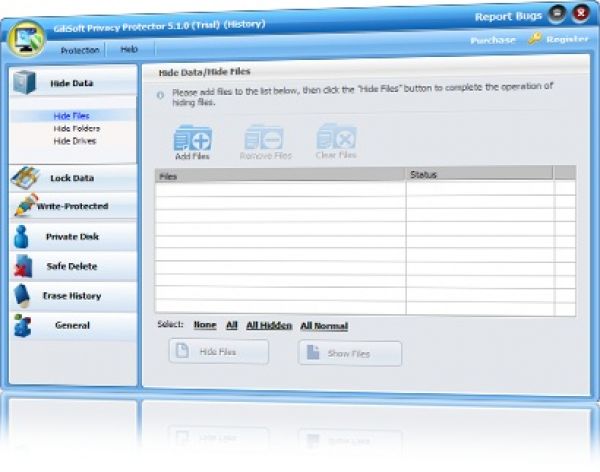Click the Write-Protected pencil icon
Screen dimensions: 600x472
point(26,205)
